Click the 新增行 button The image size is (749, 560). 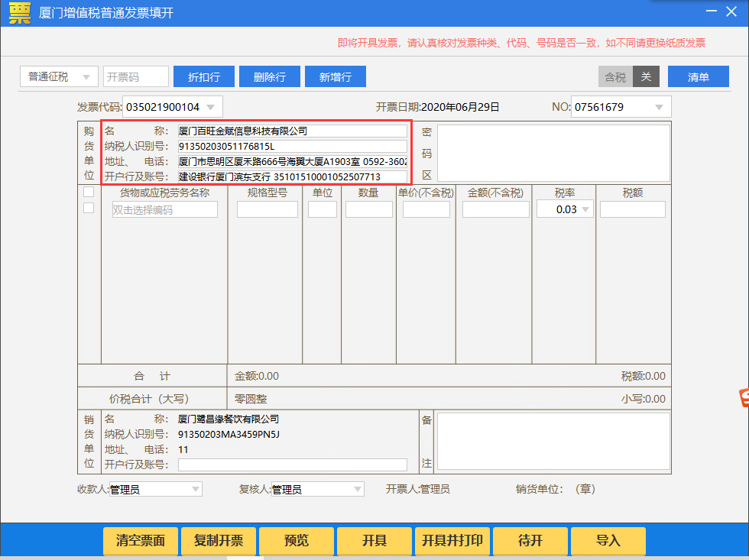point(336,76)
